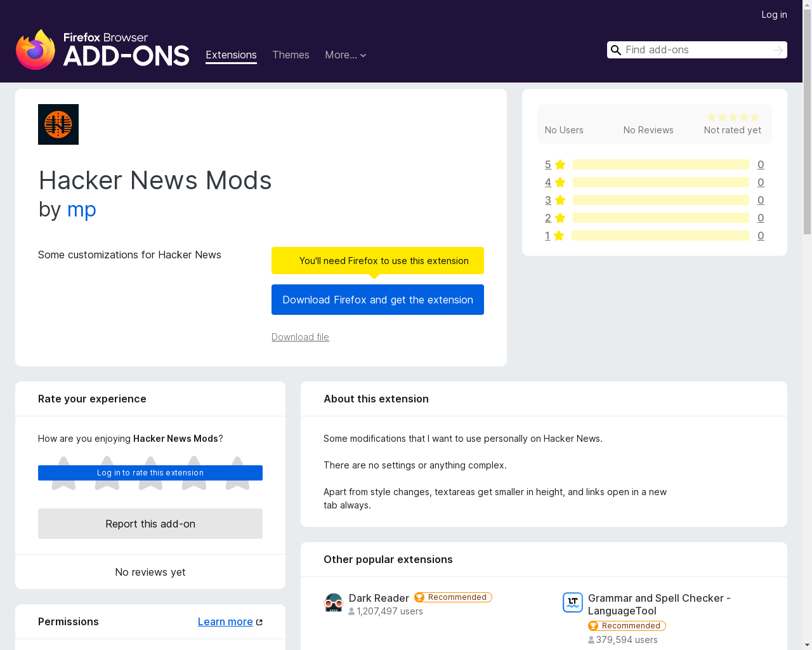Focus the Find add-ons search field
This screenshot has width=812, height=650.
click(697, 50)
